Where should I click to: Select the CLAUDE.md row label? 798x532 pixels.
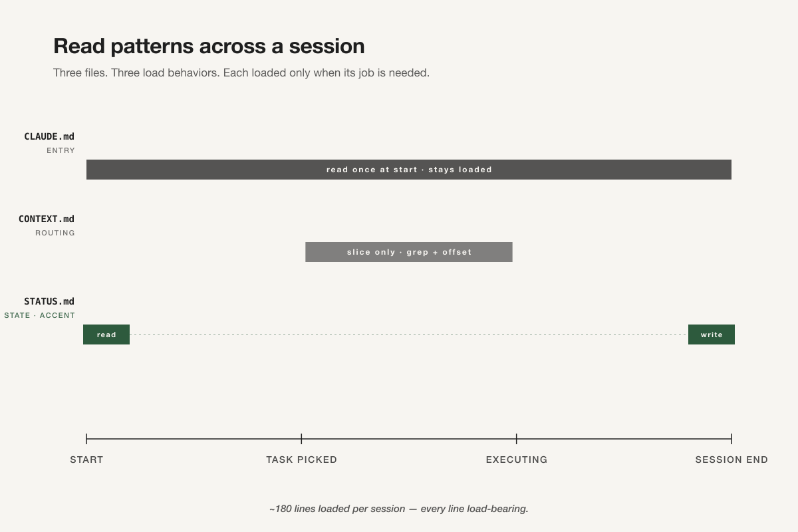49,136
